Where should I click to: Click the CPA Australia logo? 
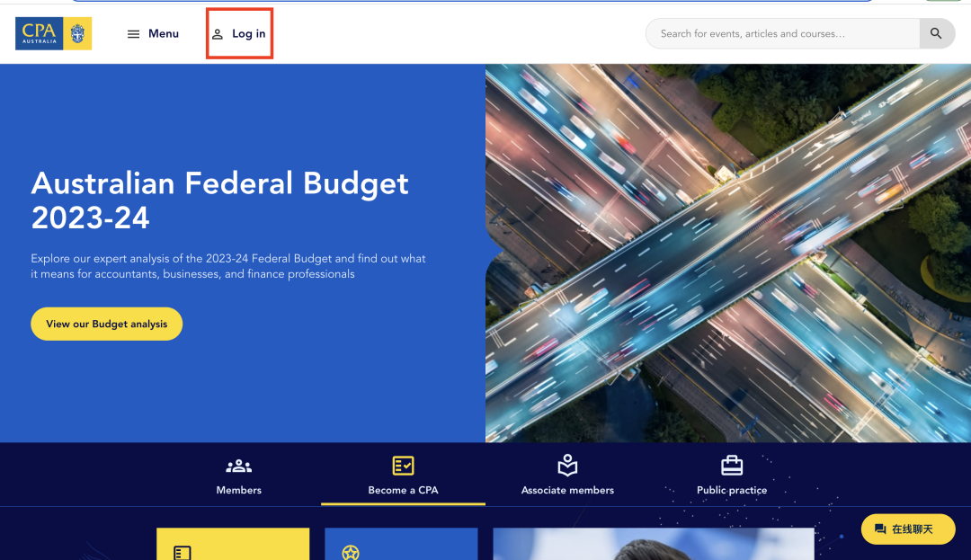click(53, 33)
